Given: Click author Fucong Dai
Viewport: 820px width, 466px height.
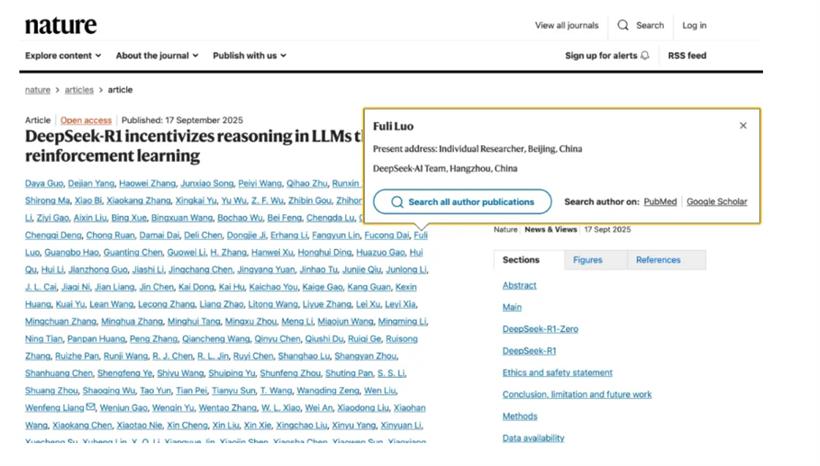Looking at the screenshot, I should tap(387, 235).
